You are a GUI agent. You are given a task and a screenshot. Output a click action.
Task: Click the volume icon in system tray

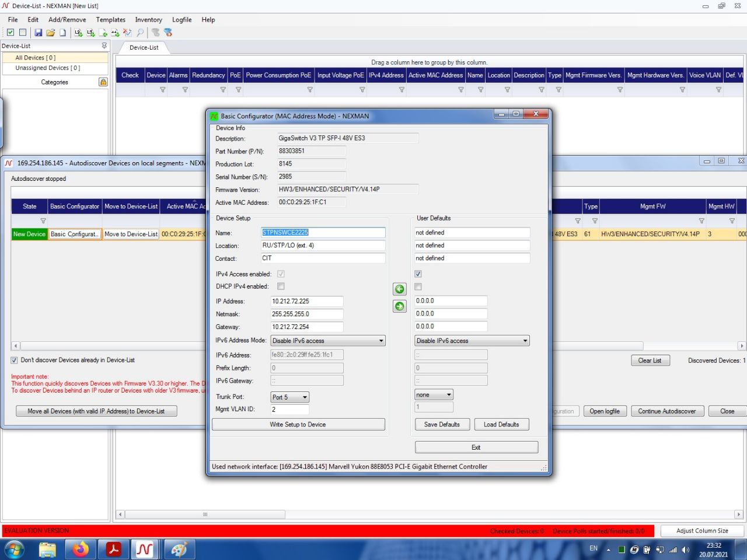pyautogui.click(x=686, y=549)
